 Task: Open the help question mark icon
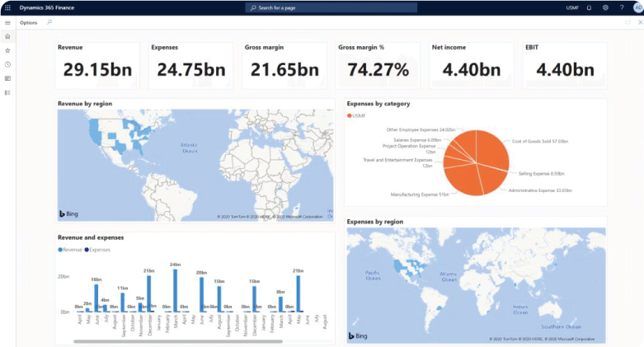pos(622,7)
